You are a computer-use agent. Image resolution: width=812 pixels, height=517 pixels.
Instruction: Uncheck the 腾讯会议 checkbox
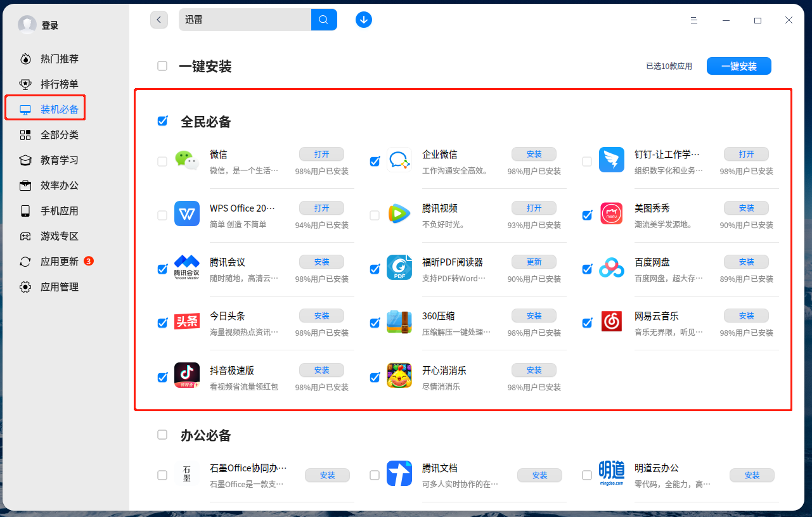(162, 269)
